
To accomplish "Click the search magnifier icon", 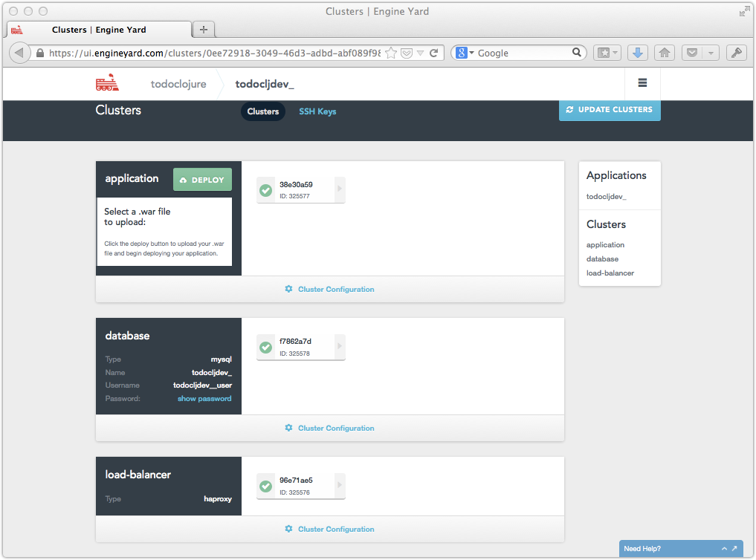I will click(577, 52).
